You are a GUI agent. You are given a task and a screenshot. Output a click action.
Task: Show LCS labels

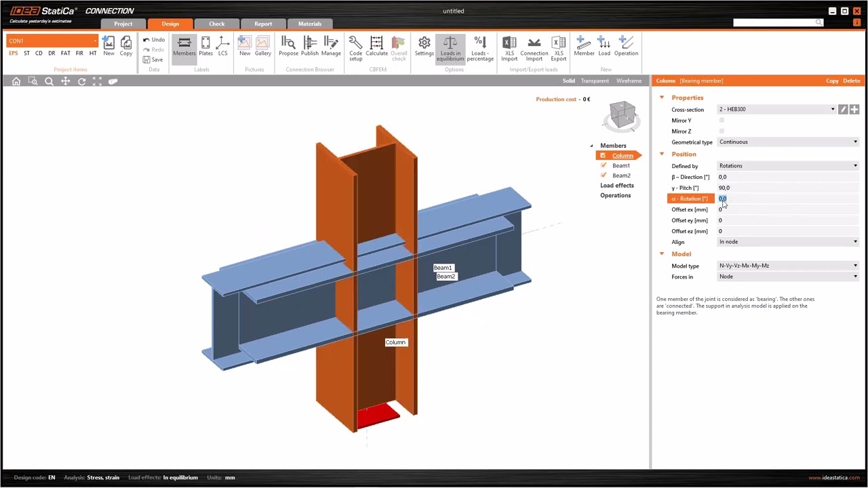(x=222, y=46)
